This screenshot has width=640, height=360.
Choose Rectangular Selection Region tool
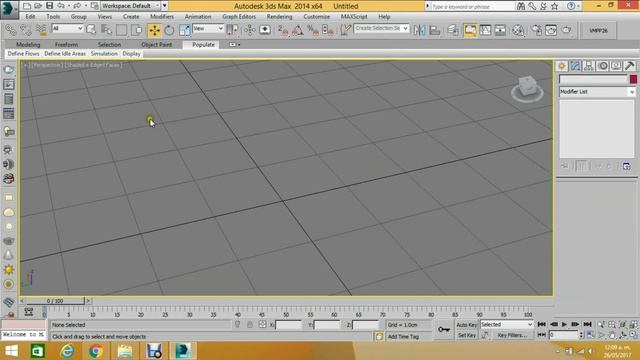[122, 30]
